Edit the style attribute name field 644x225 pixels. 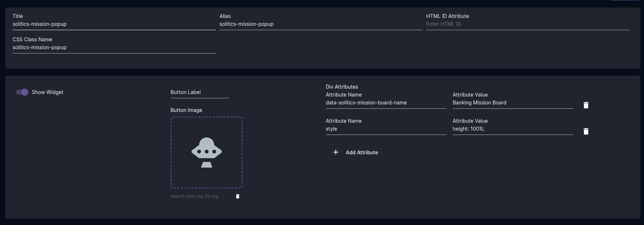[386, 129]
